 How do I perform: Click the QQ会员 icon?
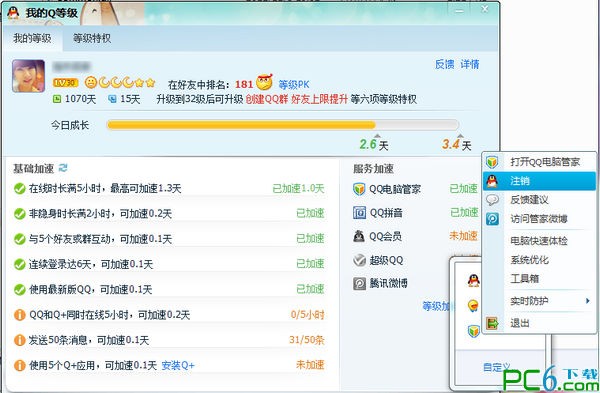pyautogui.click(x=359, y=236)
